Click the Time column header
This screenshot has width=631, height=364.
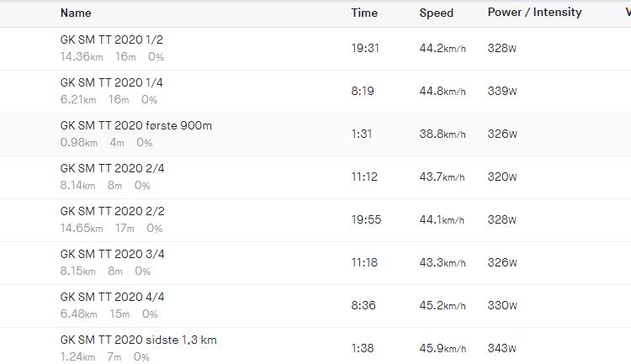pyautogui.click(x=364, y=13)
